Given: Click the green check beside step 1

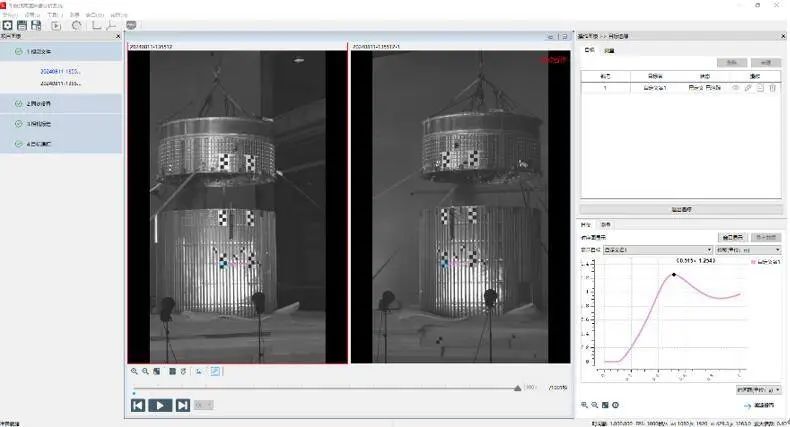Looking at the screenshot, I should tap(19, 51).
